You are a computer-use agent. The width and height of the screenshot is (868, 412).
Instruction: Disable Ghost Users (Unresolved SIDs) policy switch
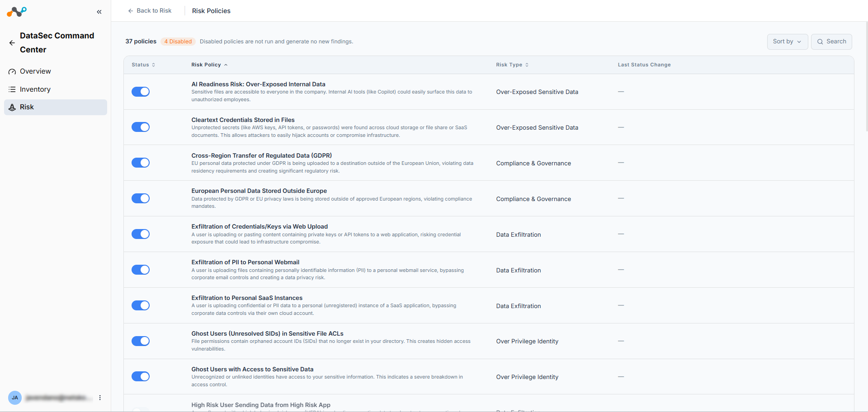(x=141, y=341)
